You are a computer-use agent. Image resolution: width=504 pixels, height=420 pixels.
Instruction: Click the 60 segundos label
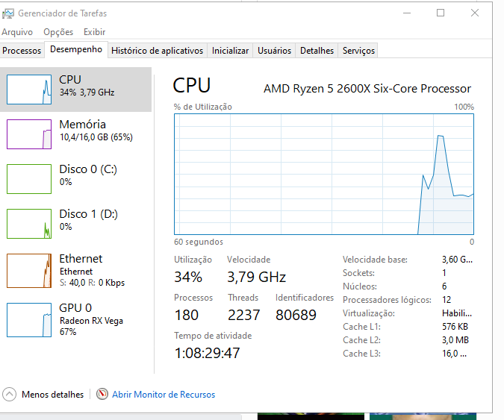click(199, 242)
